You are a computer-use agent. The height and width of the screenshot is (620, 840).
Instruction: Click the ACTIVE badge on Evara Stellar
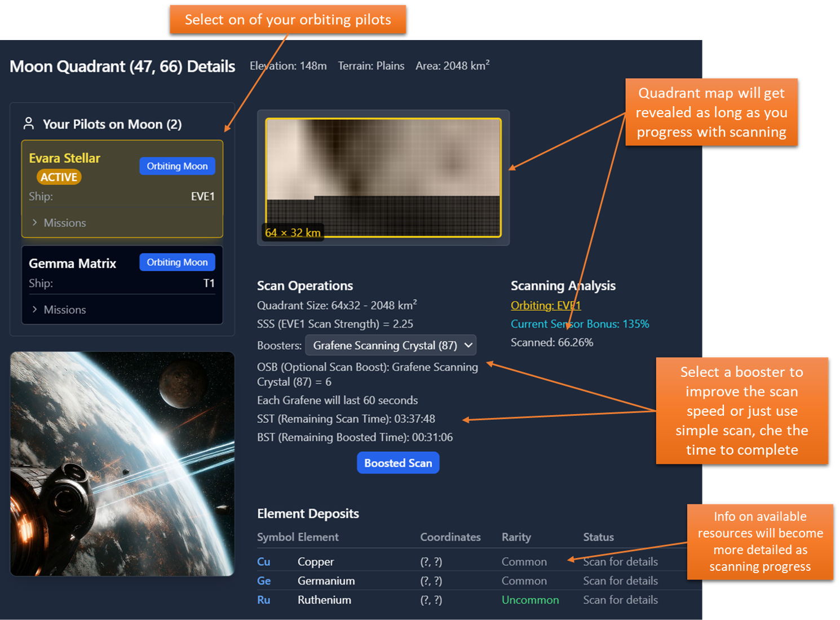pyautogui.click(x=59, y=177)
